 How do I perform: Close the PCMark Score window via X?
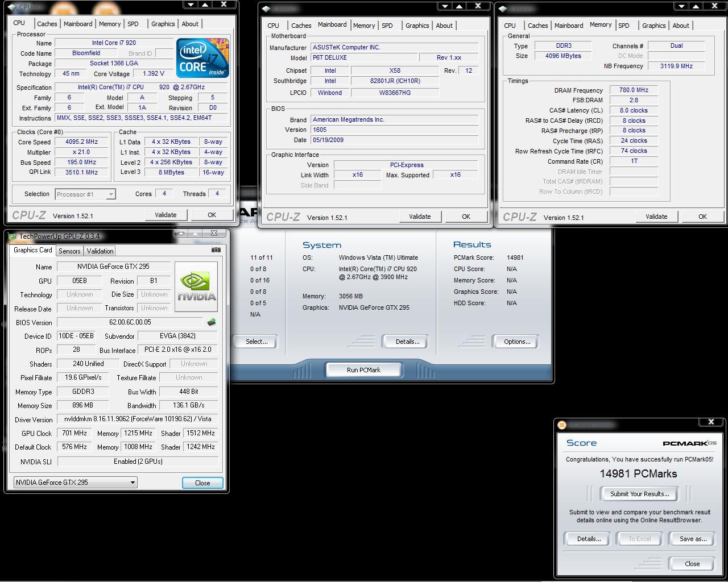711,422
